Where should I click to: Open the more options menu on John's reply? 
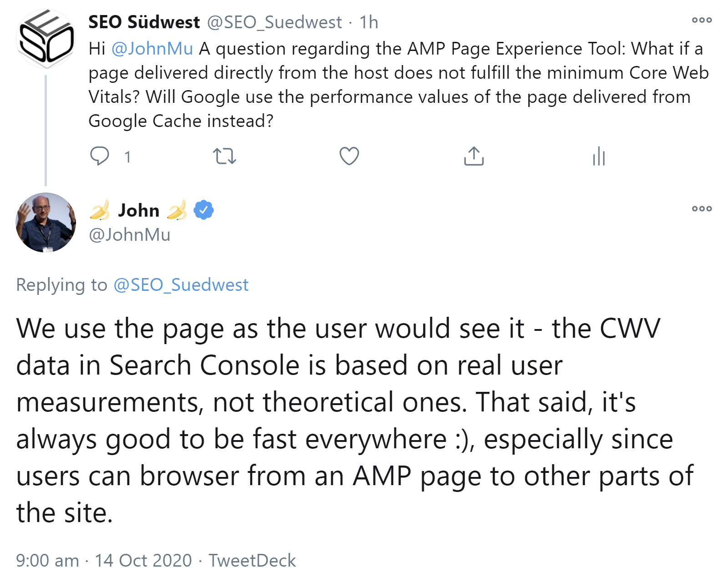[x=701, y=208]
